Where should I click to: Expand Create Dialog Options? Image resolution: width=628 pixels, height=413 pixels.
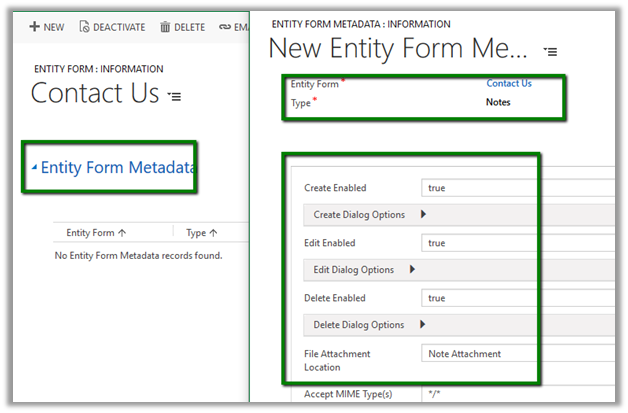point(423,214)
